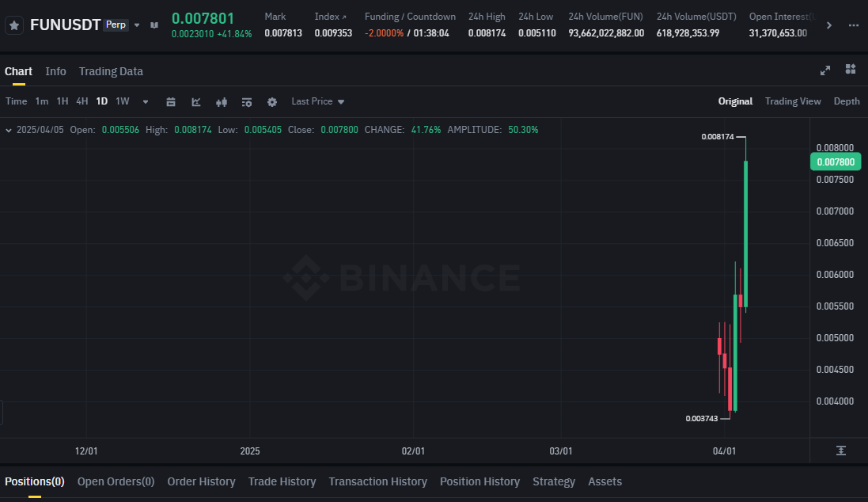Switch to Trading View chart

click(793, 101)
